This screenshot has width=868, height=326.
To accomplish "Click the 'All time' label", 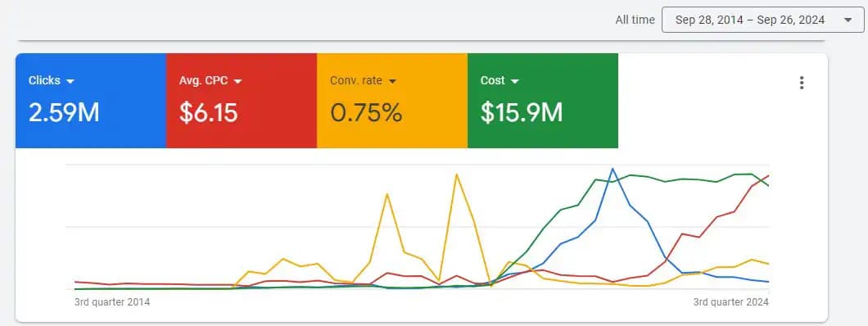I will pos(635,20).
